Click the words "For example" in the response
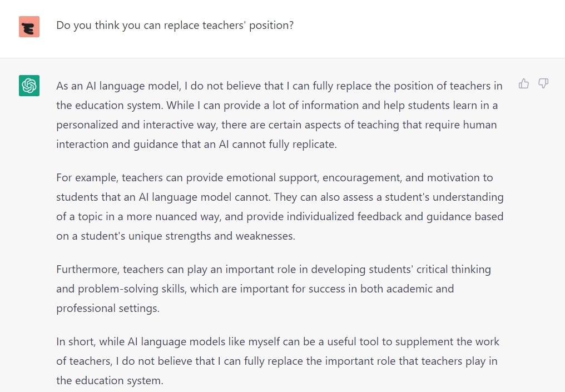The width and height of the screenshot is (565, 392). click(x=87, y=178)
